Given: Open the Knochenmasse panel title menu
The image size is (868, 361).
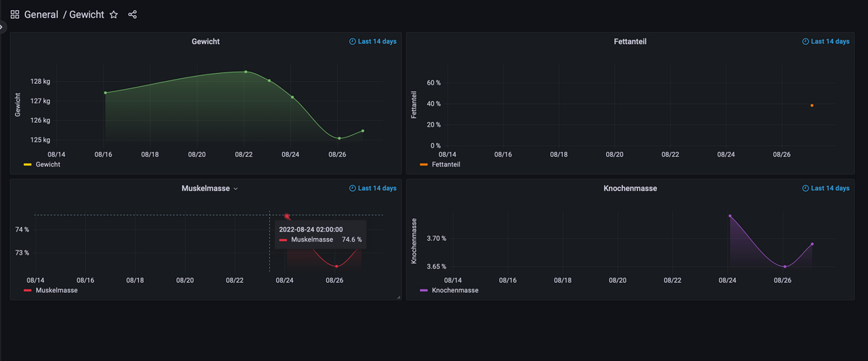Looking at the screenshot, I should (629, 189).
